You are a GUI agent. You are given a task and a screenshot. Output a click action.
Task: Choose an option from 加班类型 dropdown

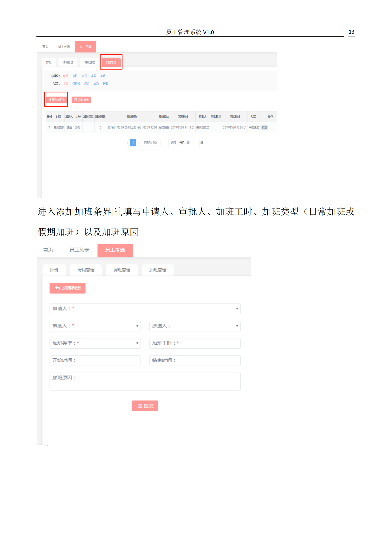pyautogui.click(x=95, y=343)
